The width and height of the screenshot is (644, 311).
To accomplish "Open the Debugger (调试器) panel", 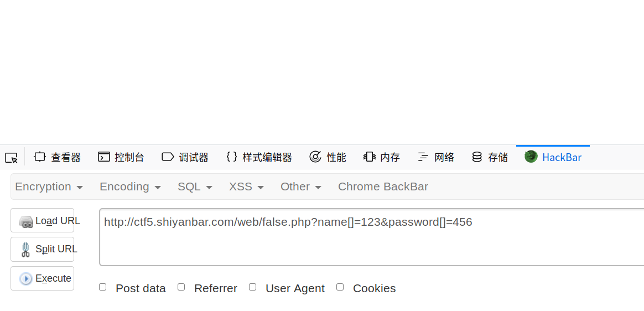I will [185, 157].
